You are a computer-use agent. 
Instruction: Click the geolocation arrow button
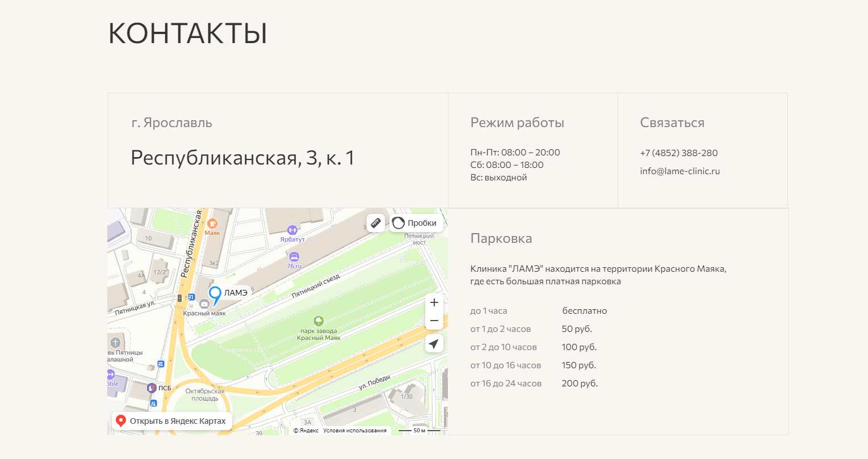434,343
